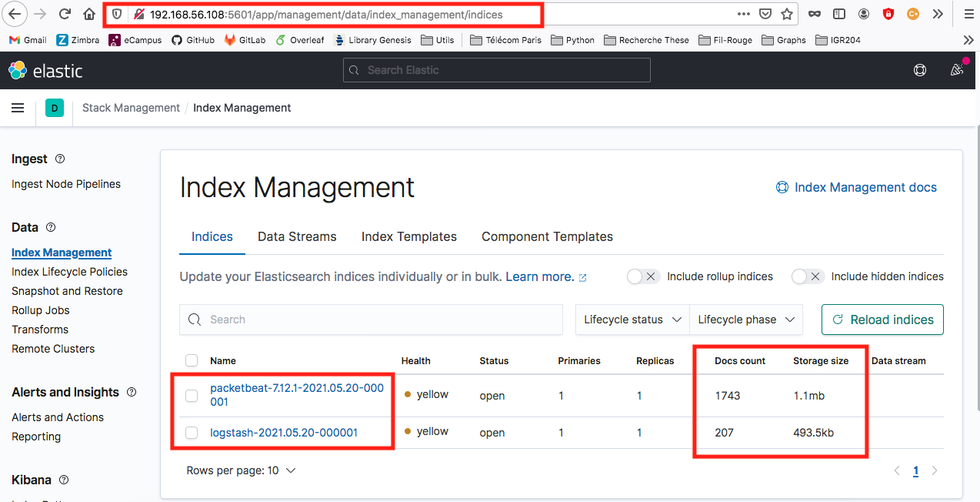Open the red shield lock extension
Image resolution: width=980 pixels, height=502 pixels.
pyautogui.click(x=888, y=14)
